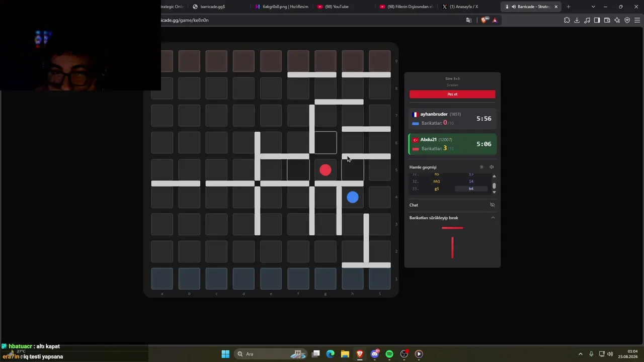Screen dimensions: 644x362
Task: Open the tab search dropdown arrow
Action: click(593, 7)
